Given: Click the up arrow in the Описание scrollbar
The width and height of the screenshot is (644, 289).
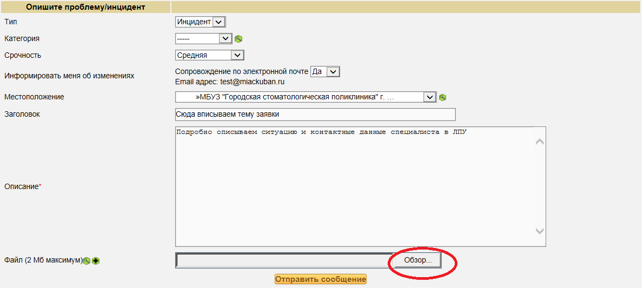Looking at the screenshot, I should pos(539,142).
